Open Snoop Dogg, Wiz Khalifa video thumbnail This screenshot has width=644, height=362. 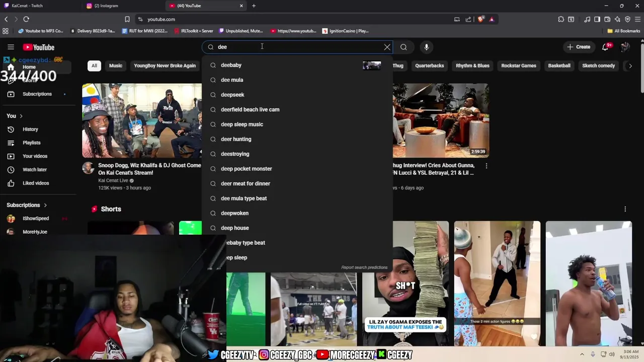pos(142,121)
